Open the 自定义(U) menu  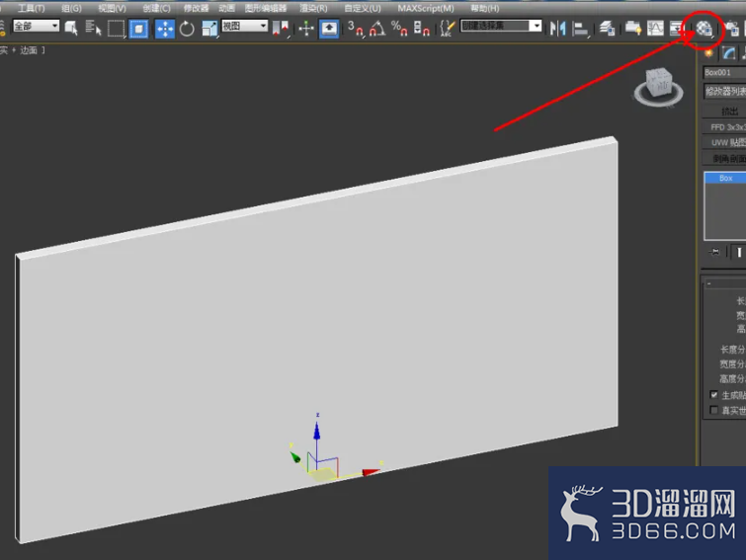click(x=363, y=8)
